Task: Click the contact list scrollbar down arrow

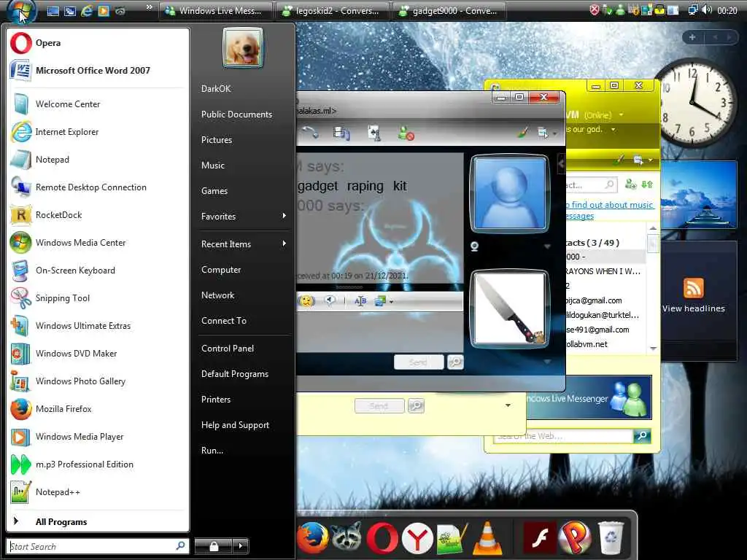Action: coord(654,349)
